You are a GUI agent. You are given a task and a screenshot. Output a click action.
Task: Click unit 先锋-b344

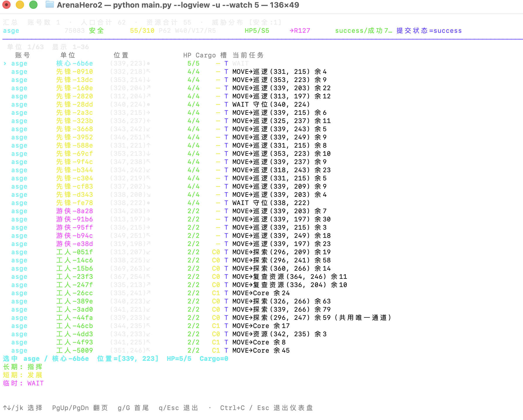(74, 170)
